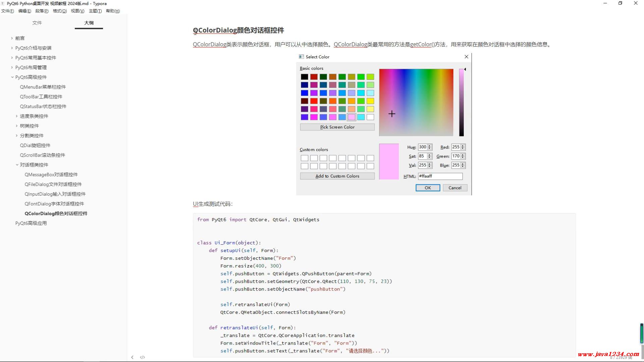Click the UI生成测试代码 paragraph
The height and width of the screenshot is (362, 644).
[x=213, y=204]
